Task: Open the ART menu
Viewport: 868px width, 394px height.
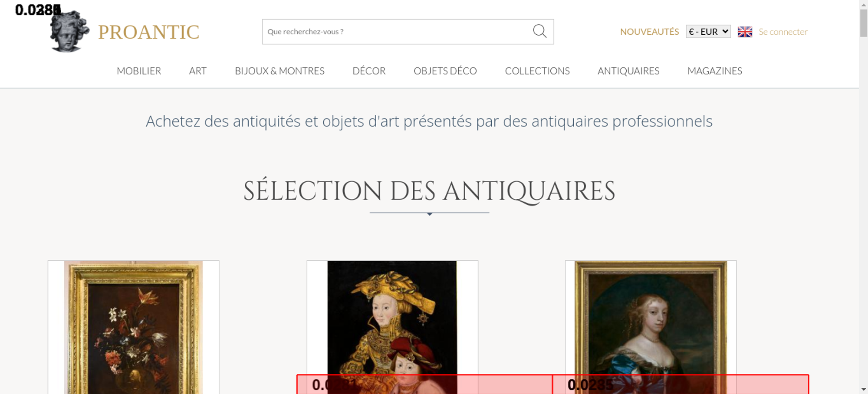Action: [x=198, y=71]
